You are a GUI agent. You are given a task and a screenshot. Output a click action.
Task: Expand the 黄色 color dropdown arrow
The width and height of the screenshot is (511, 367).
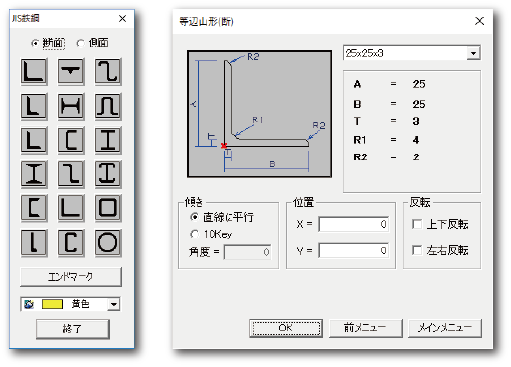[x=114, y=304]
